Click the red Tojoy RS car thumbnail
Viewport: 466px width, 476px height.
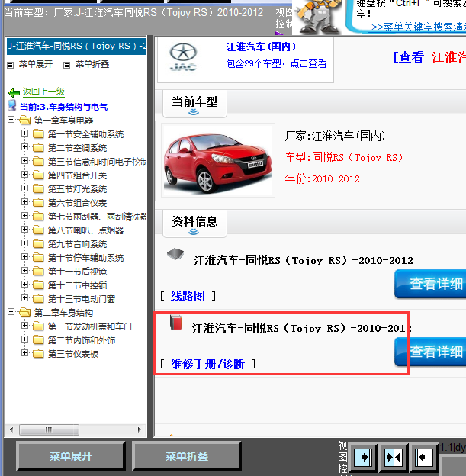(218, 160)
